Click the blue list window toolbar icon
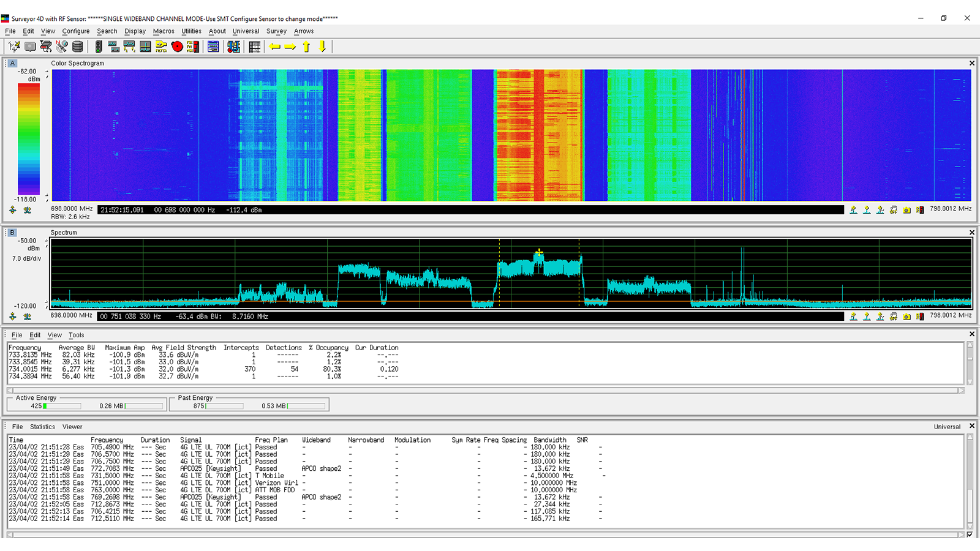 (213, 47)
